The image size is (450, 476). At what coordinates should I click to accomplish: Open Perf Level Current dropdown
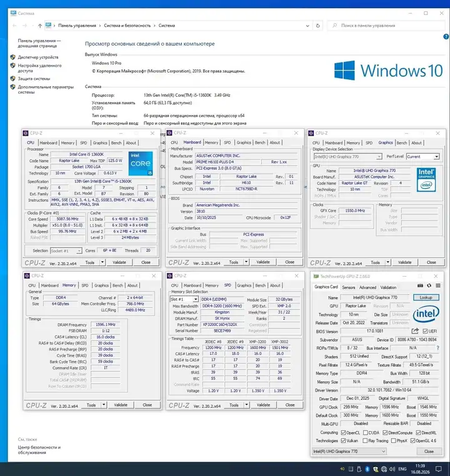(x=423, y=157)
